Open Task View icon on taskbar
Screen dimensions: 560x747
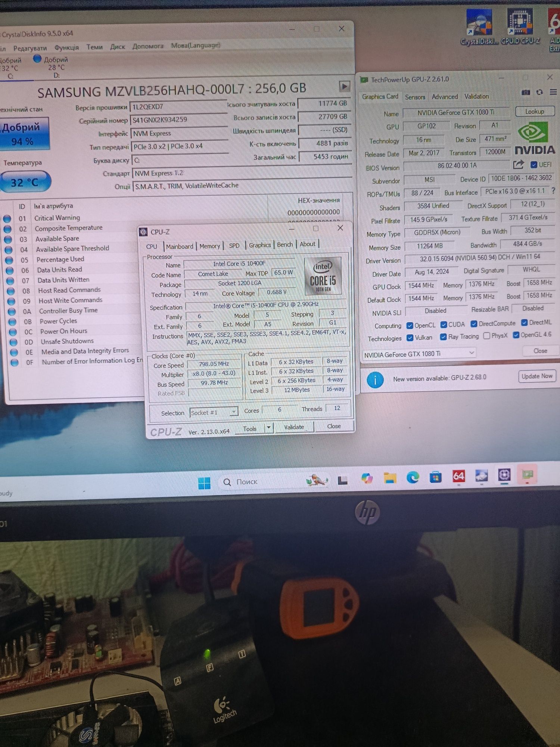click(343, 480)
